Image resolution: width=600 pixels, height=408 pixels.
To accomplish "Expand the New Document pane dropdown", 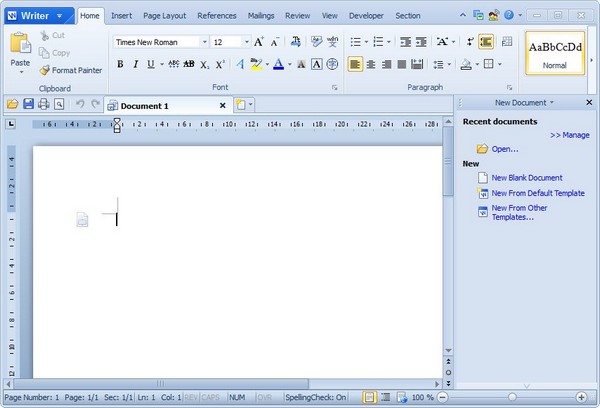I will [x=552, y=102].
